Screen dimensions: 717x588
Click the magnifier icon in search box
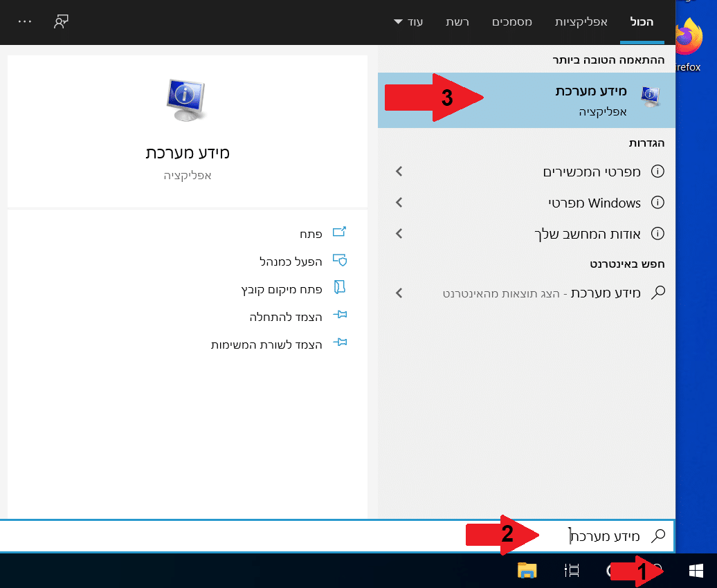point(658,535)
